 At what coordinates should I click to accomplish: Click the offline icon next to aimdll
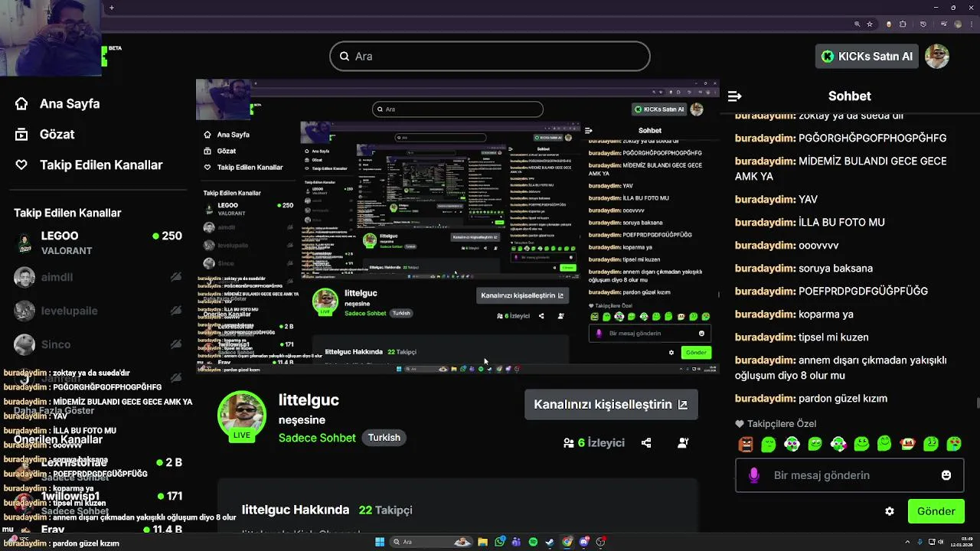[x=176, y=277]
